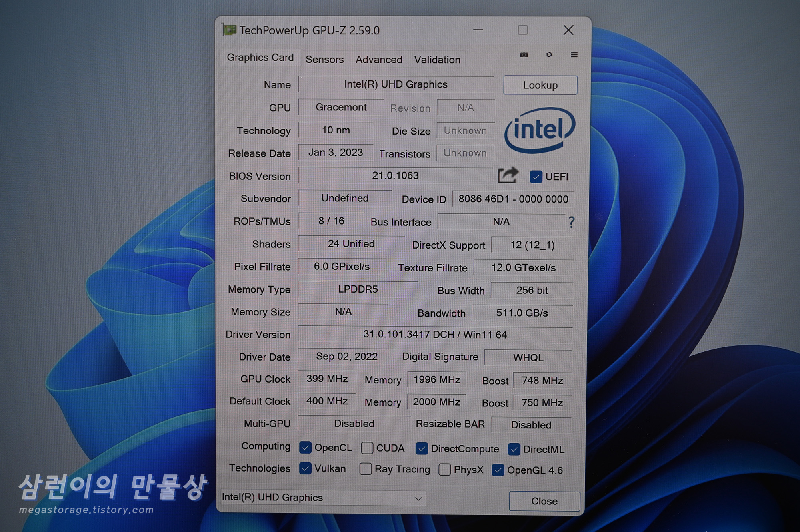The image size is (800, 532).
Task: Click the refresh icon in toolbar
Action: click(x=549, y=55)
